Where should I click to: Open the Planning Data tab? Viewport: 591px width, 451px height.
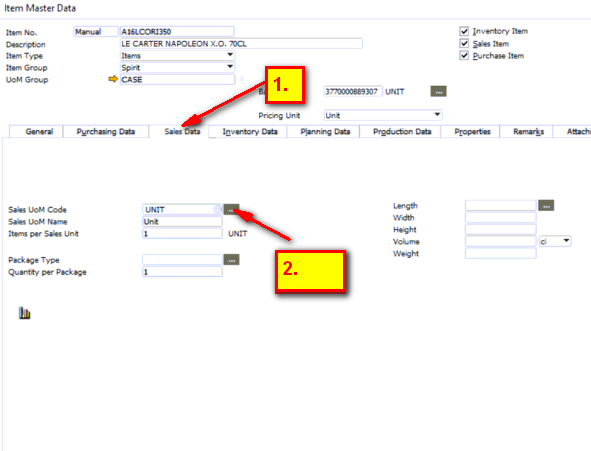click(x=325, y=131)
